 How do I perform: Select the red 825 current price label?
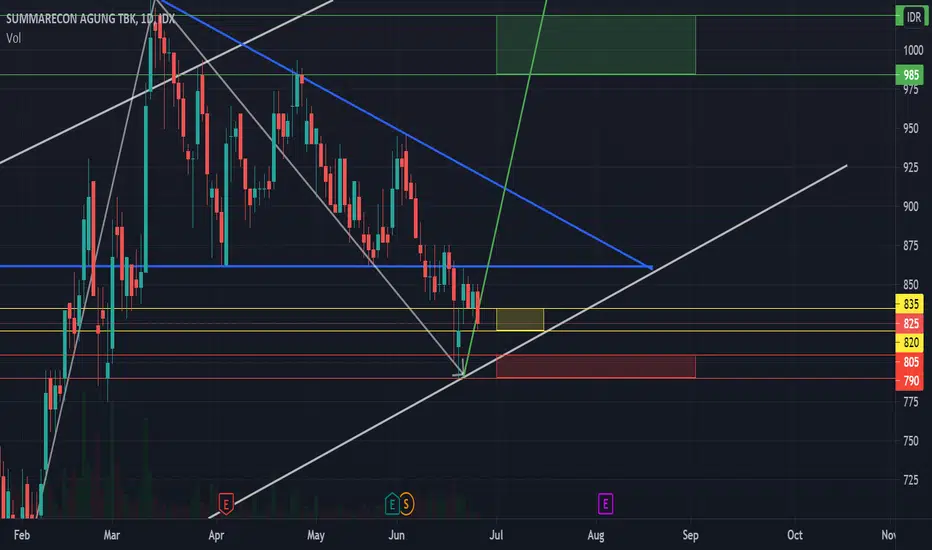(x=910, y=323)
